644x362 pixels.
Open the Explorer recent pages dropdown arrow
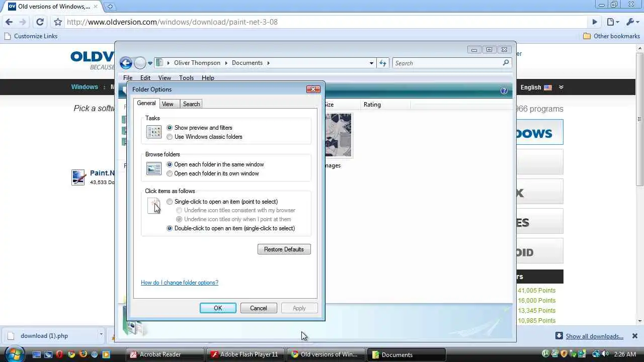click(150, 63)
